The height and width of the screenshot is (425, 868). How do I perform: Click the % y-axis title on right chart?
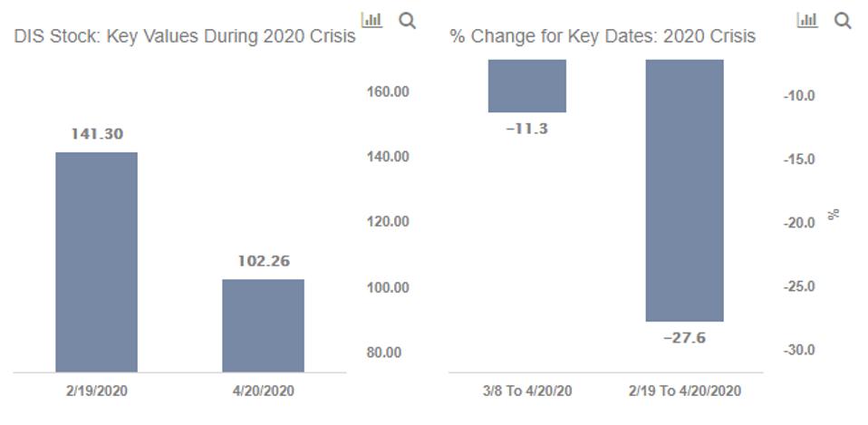point(834,214)
